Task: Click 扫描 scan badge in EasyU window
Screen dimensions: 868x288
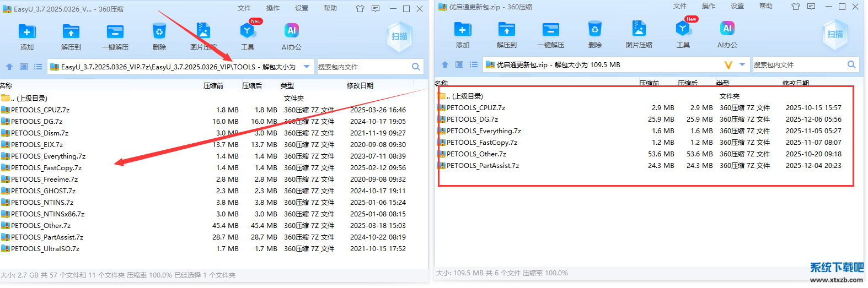Action: point(400,36)
